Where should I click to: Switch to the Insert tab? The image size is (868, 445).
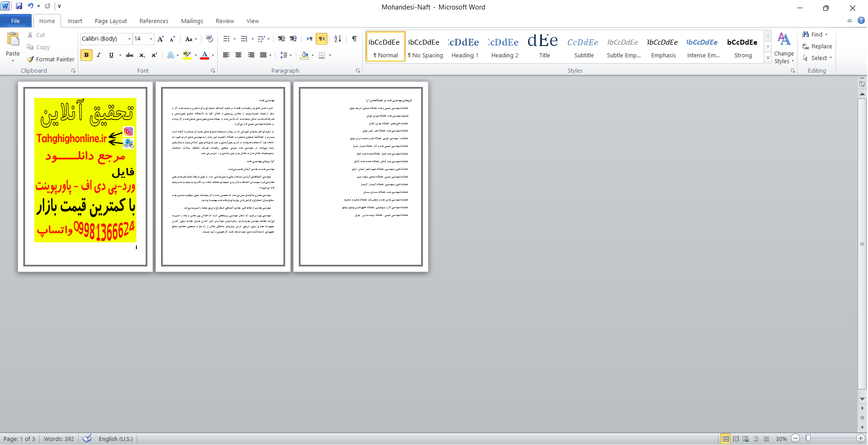click(x=75, y=21)
